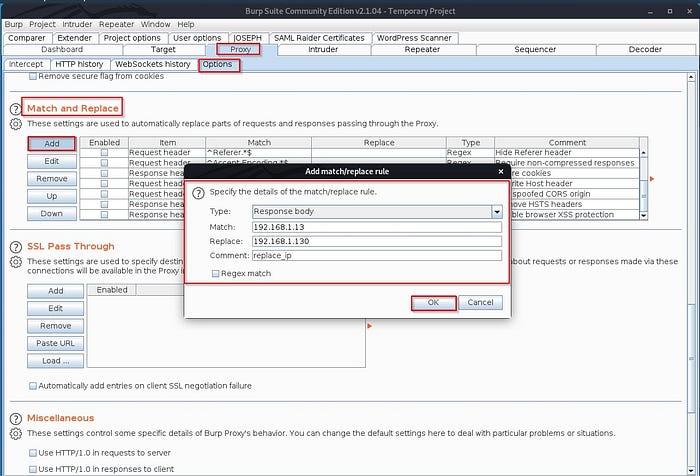The height and width of the screenshot is (476, 700).
Task: Toggle automatically add entries on SSL negotiation failure
Action: [33, 385]
